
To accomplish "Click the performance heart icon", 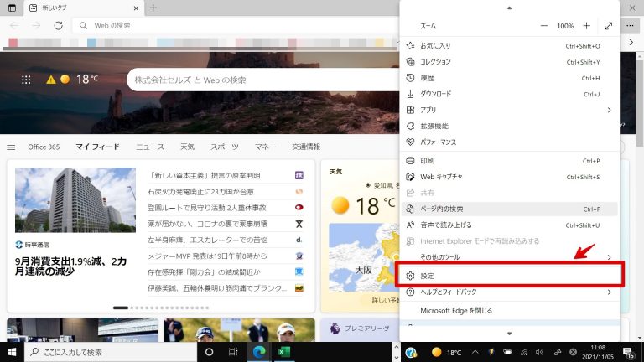I will (x=410, y=142).
